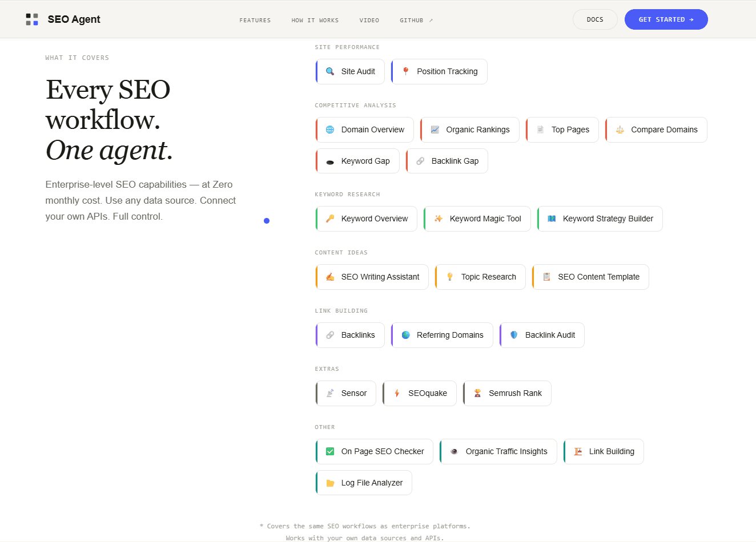
Task: Click the chart icon on Organic Rankings
Action: pos(435,130)
